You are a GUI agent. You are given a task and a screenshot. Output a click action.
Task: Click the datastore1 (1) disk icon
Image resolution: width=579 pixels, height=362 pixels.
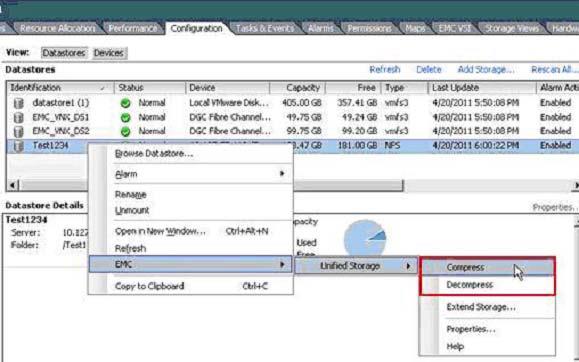point(18,103)
